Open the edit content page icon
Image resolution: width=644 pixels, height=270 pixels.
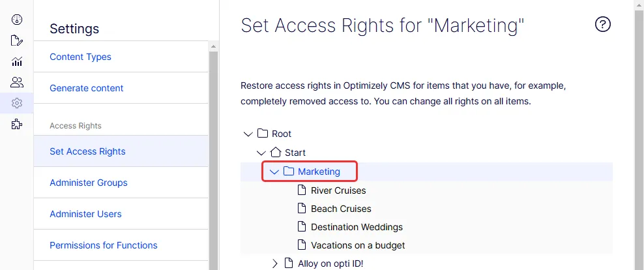click(x=16, y=40)
